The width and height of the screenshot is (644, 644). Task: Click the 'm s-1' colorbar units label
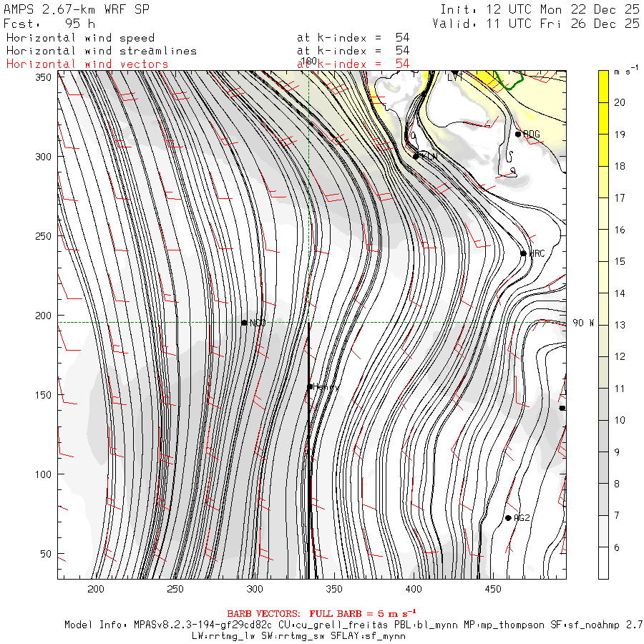[626, 71]
